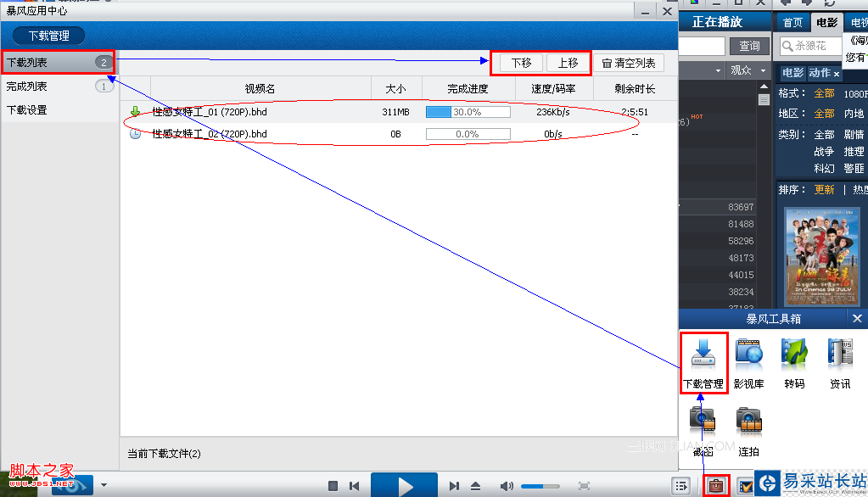Switch to the 电影 tab

(x=826, y=22)
